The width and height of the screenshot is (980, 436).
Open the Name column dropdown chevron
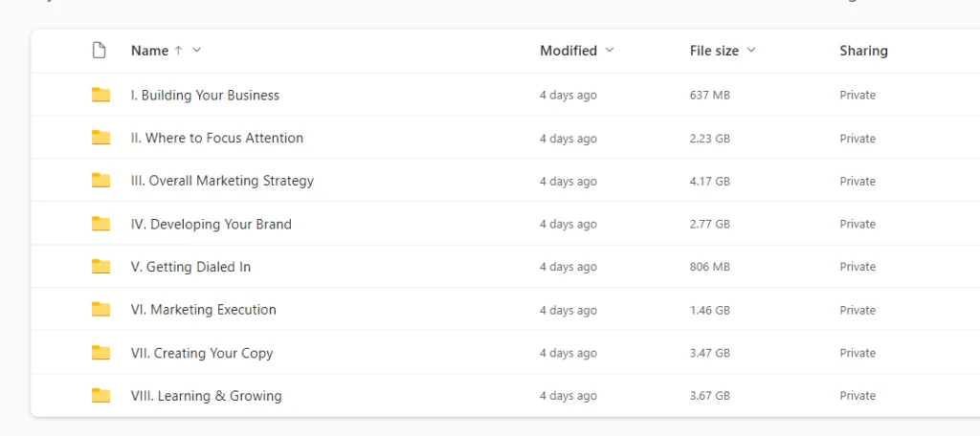[x=197, y=51]
